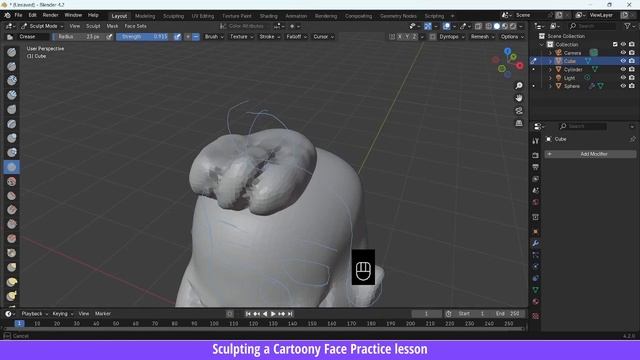Viewport: 640px width, 360px height.
Task: Open the Object Constraints properties tab
Action: [x=536, y=278]
